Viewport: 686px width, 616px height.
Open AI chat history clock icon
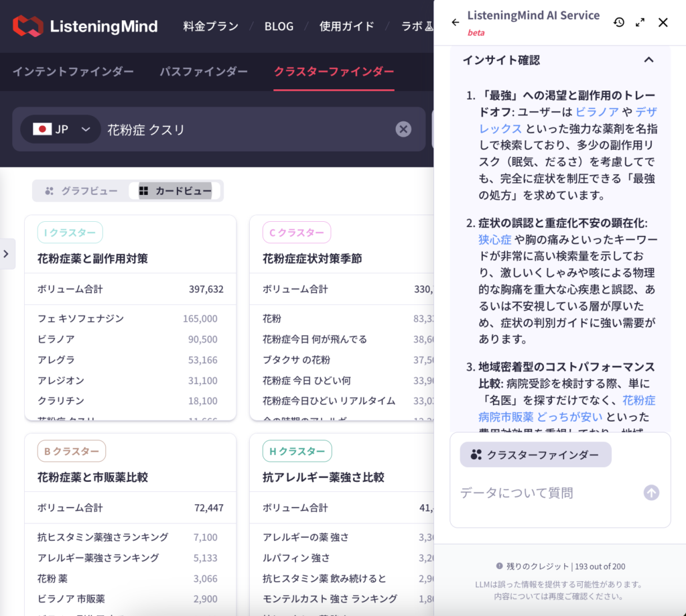point(619,22)
